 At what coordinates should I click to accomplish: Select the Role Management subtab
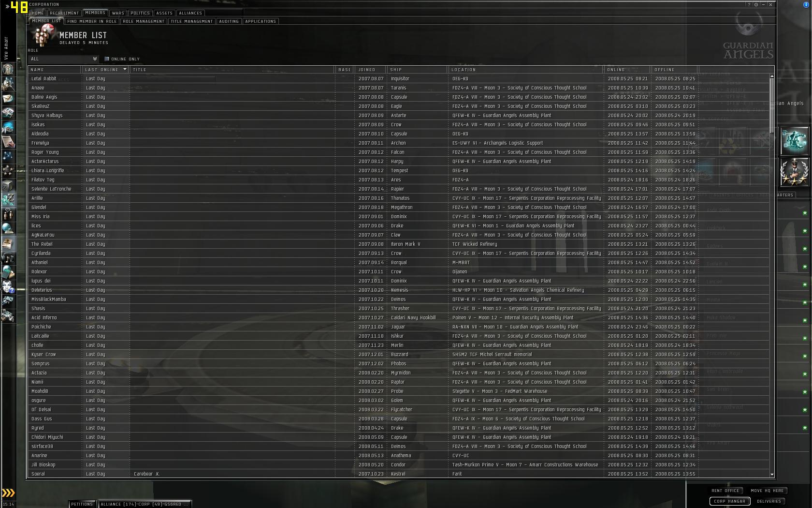tap(144, 21)
